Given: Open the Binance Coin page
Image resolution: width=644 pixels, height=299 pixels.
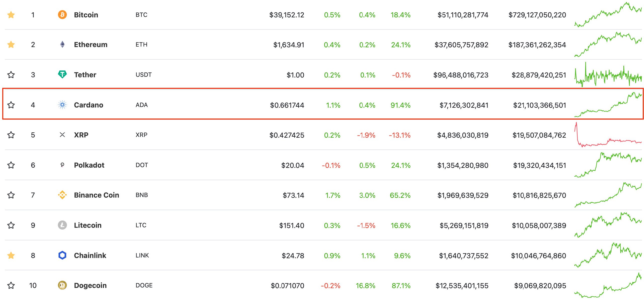Looking at the screenshot, I should 96,195.
